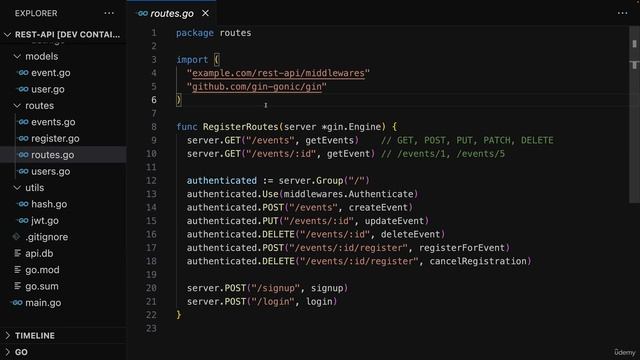Click the Go icon beside event.go
Image resolution: width=640 pixels, height=360 pixels.
pos(23,73)
